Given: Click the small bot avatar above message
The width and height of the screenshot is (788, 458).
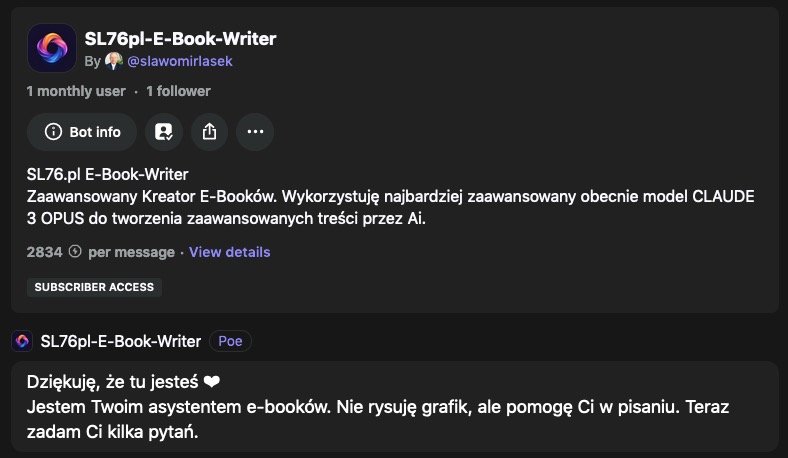Looking at the screenshot, I should [22, 341].
